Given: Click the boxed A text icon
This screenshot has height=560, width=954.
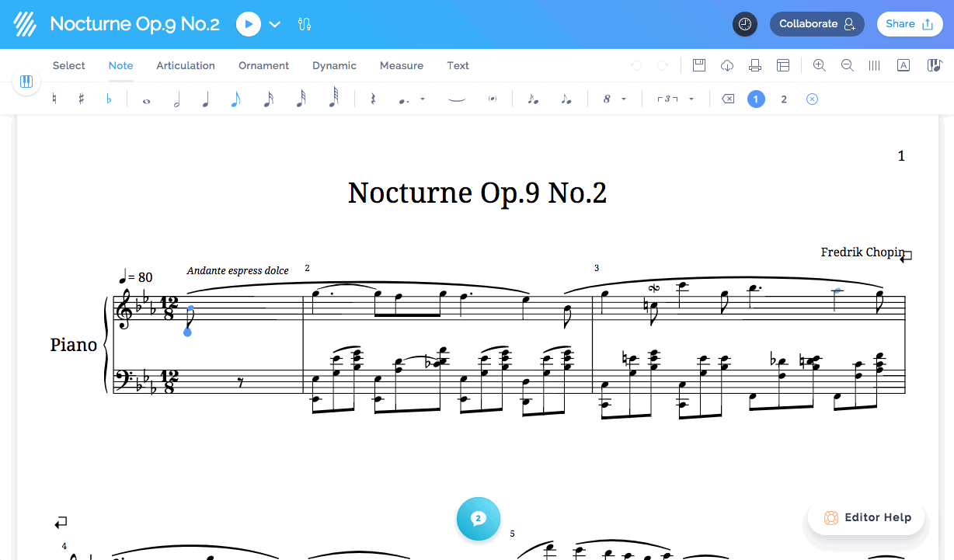Looking at the screenshot, I should coord(904,66).
